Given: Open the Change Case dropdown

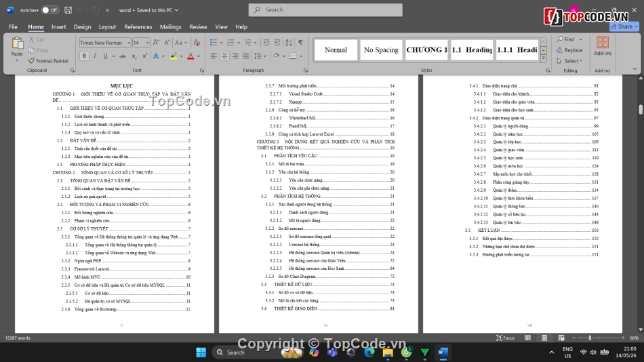Looking at the screenshot, I should coord(181,42).
